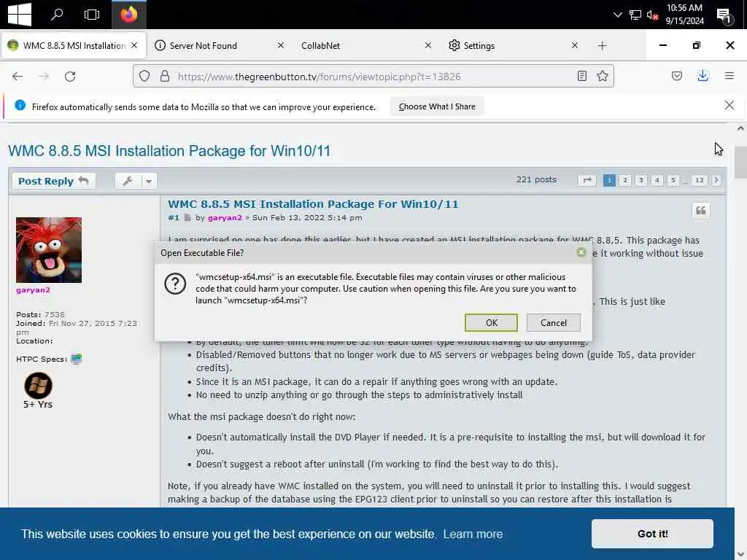This screenshot has width=747, height=560.
Task: Open a new browser tab
Action: (602, 46)
